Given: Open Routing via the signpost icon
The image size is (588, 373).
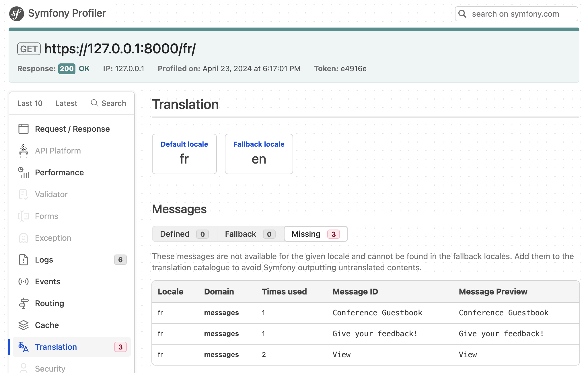Looking at the screenshot, I should [x=24, y=303].
